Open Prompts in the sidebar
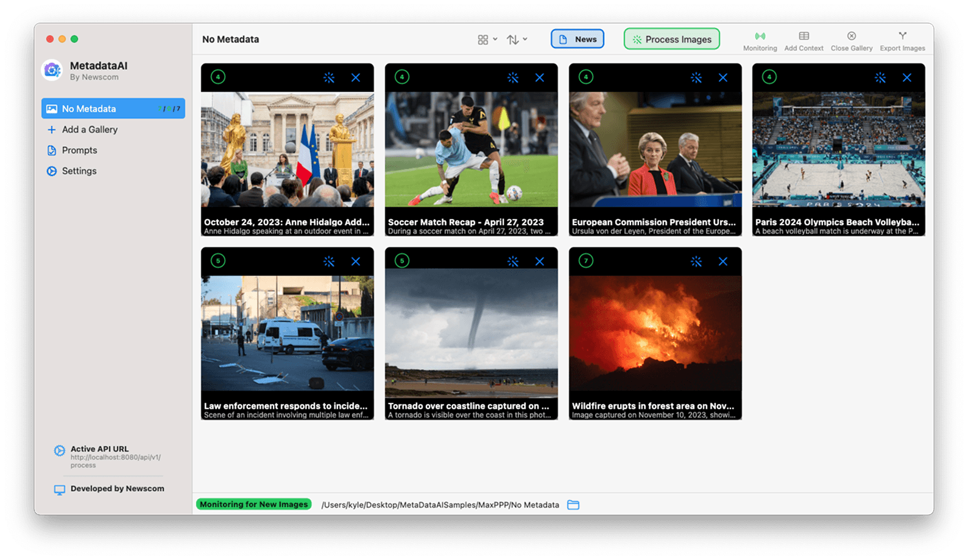 [79, 150]
